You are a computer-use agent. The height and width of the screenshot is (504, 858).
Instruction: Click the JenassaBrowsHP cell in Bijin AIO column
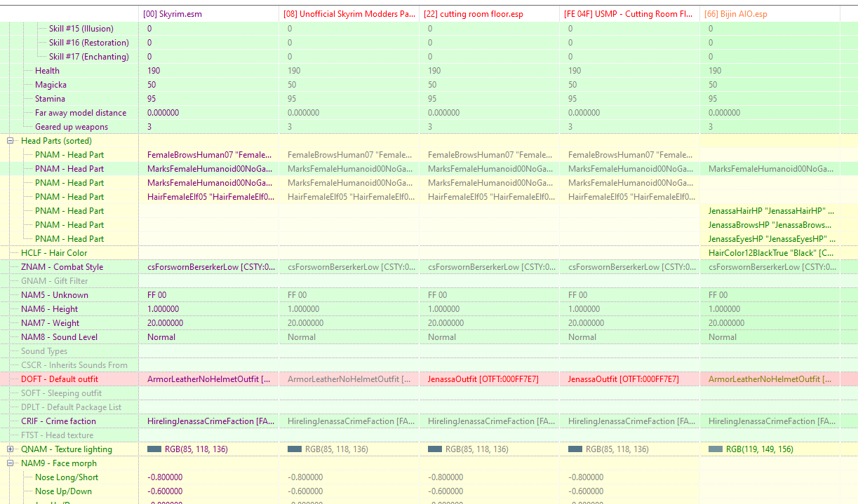tap(770, 225)
